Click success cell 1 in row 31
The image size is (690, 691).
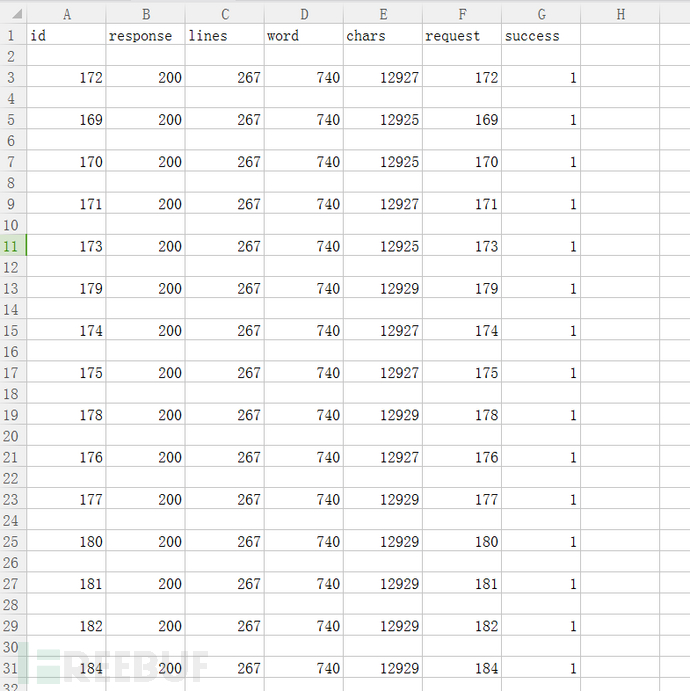(x=541, y=668)
